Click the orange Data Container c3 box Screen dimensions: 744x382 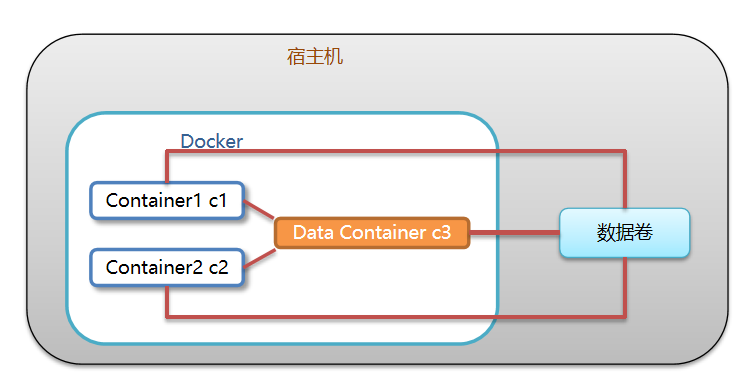[372, 233]
